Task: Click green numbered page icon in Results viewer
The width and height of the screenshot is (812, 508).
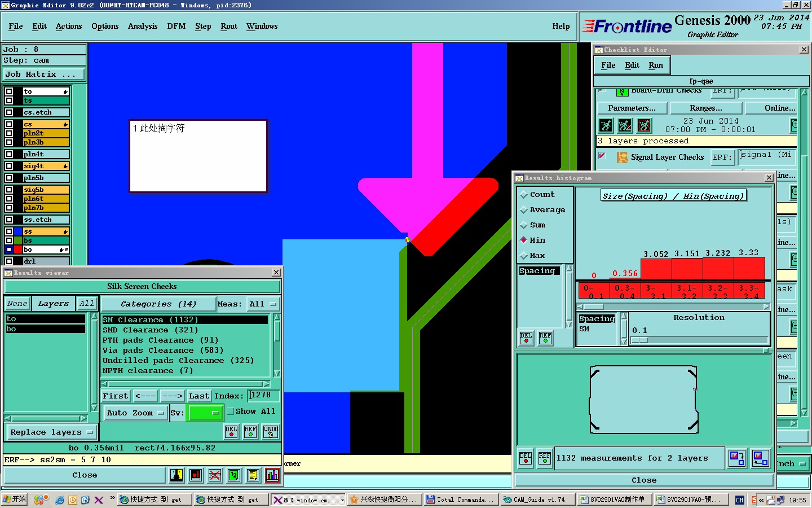Action: coord(234,475)
